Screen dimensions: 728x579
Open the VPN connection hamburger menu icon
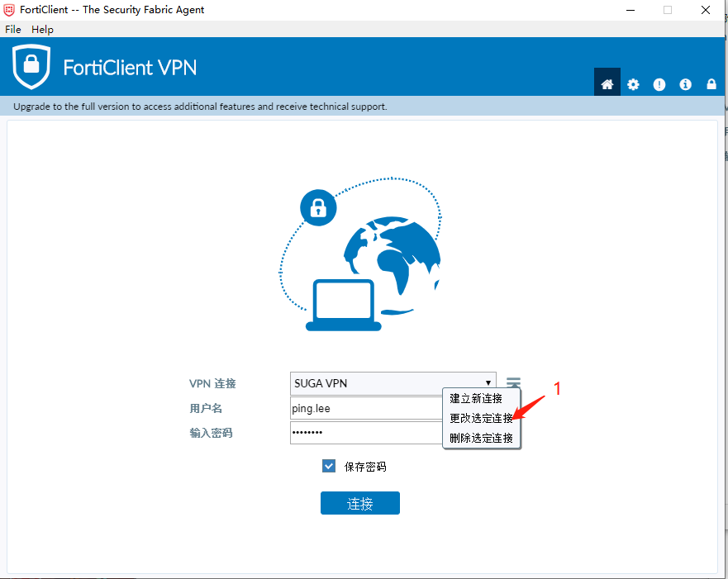click(x=513, y=382)
